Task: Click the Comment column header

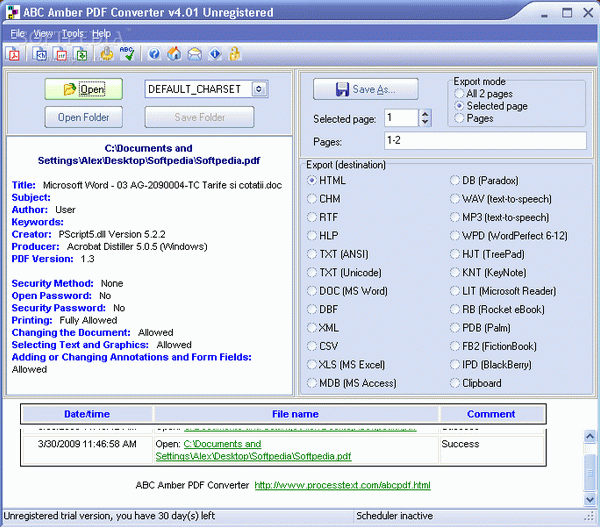Action: tap(491, 414)
